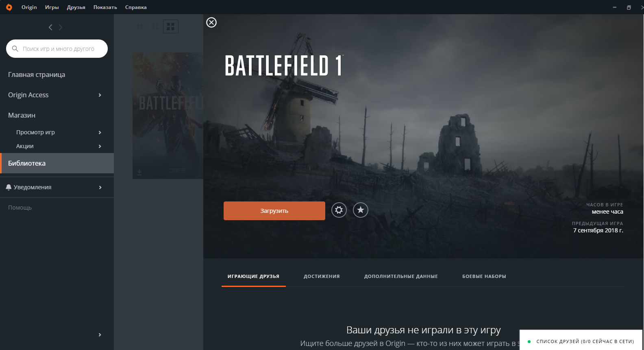This screenshot has height=350, width=644.
Task: Switch to large tile view
Action: point(171,26)
